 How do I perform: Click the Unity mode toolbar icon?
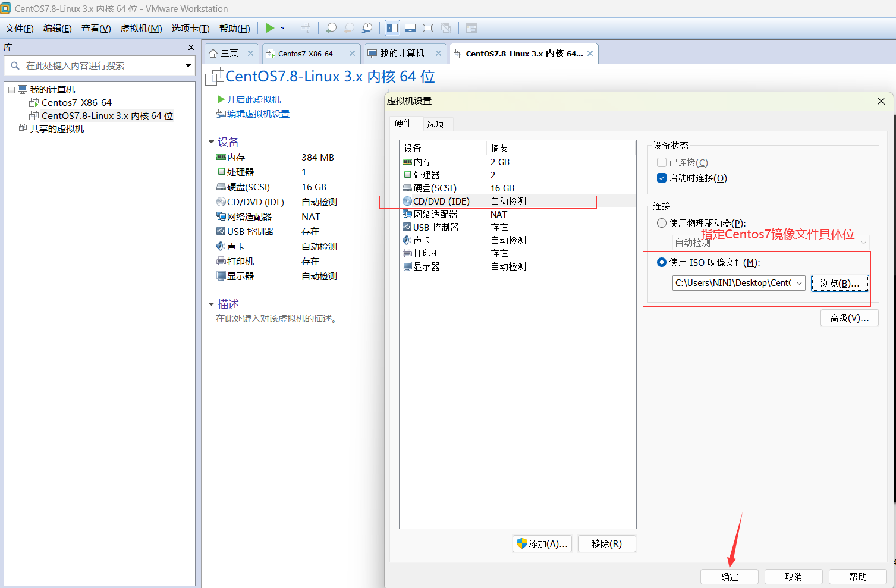coord(446,28)
